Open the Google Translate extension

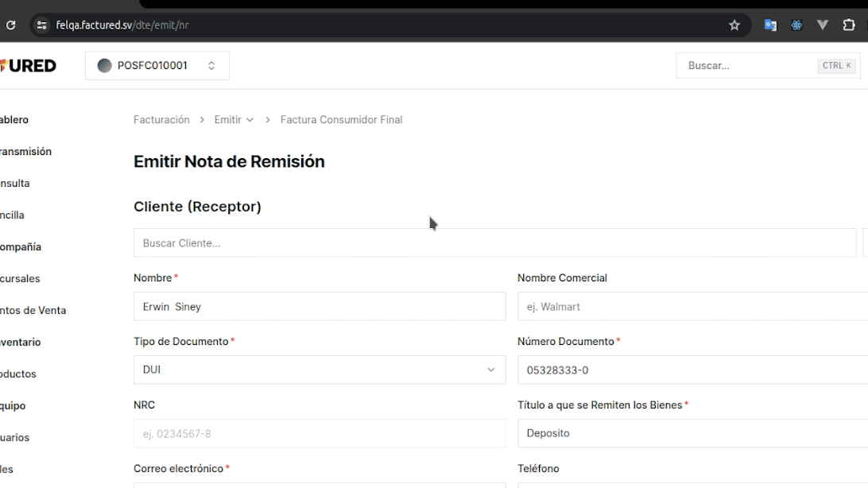770,25
